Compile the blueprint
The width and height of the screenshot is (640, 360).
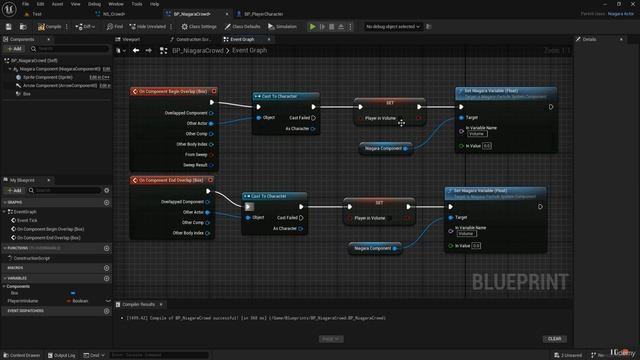[49, 27]
